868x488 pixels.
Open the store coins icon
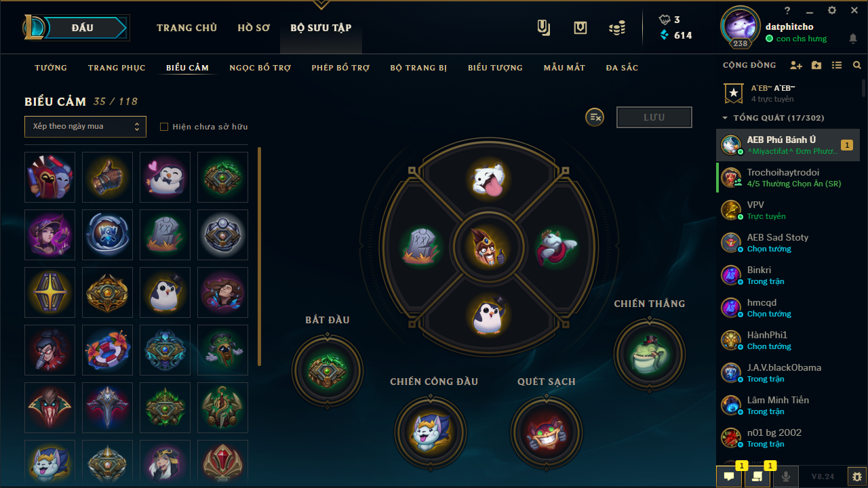[x=616, y=28]
